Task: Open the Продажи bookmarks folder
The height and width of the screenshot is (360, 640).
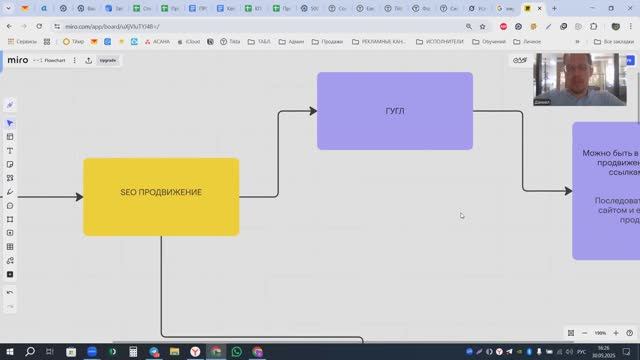Action: (327, 42)
